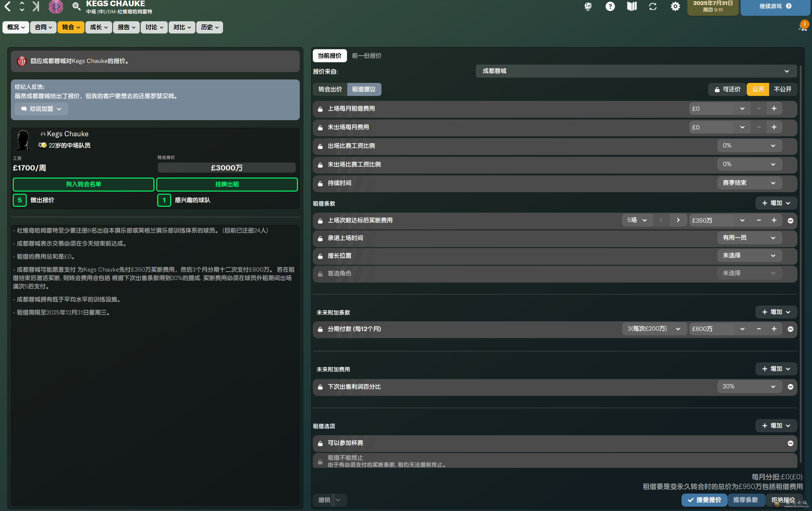Select the 不公开 option
Screen dimensions: 812x511
tap(783, 89)
